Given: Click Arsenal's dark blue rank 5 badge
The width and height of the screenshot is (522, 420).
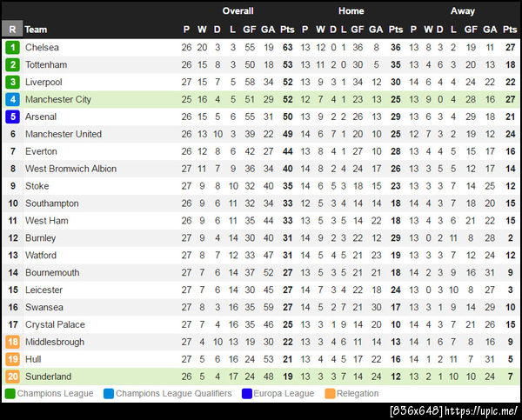Looking at the screenshot, I should point(13,117).
